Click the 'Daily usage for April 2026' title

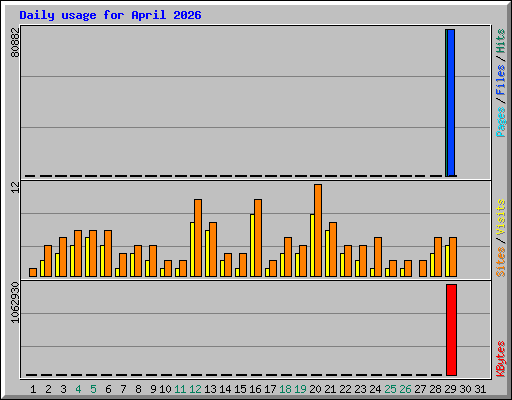pyautogui.click(x=110, y=15)
